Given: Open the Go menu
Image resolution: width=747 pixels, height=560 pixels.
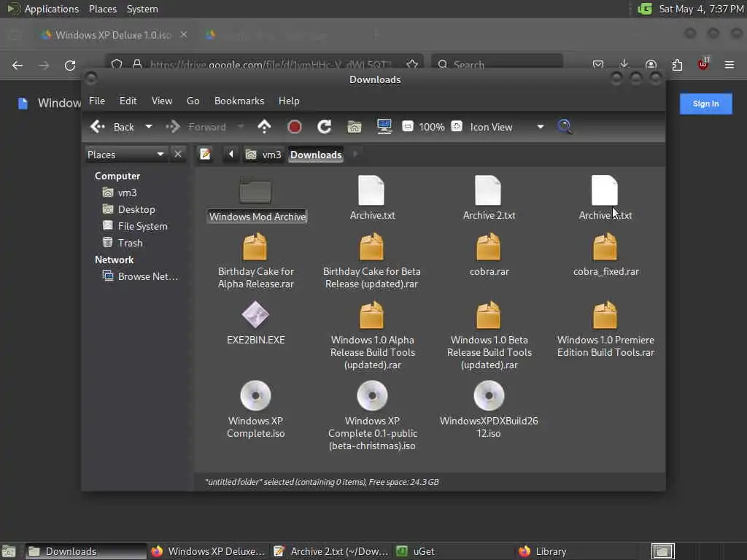Looking at the screenshot, I should coord(193,101).
